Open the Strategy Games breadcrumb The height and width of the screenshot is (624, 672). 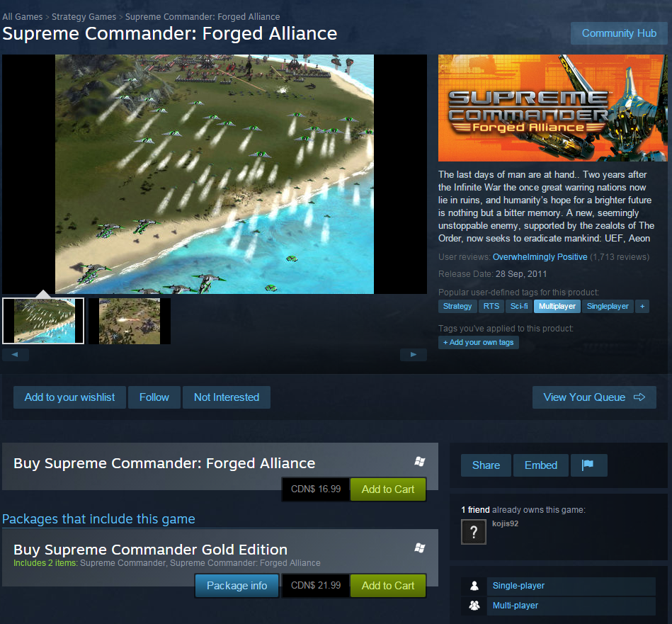pos(84,17)
